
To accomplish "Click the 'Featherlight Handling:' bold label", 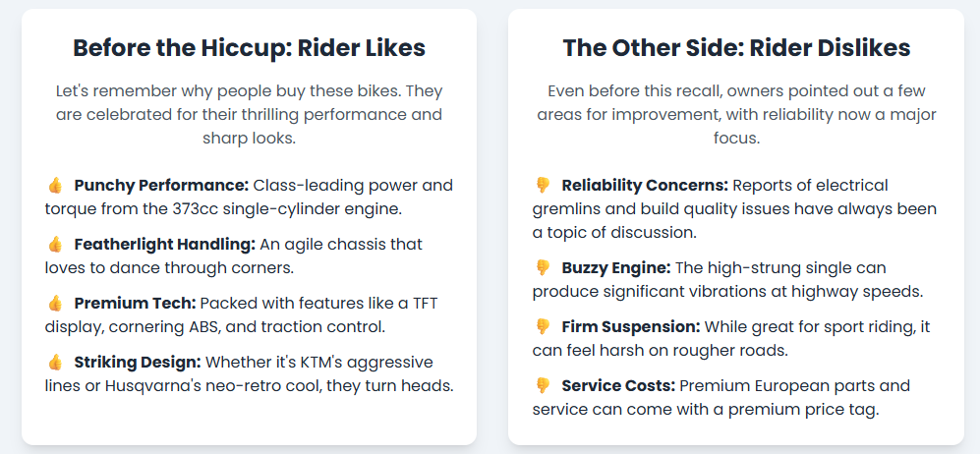I will pos(164,244).
